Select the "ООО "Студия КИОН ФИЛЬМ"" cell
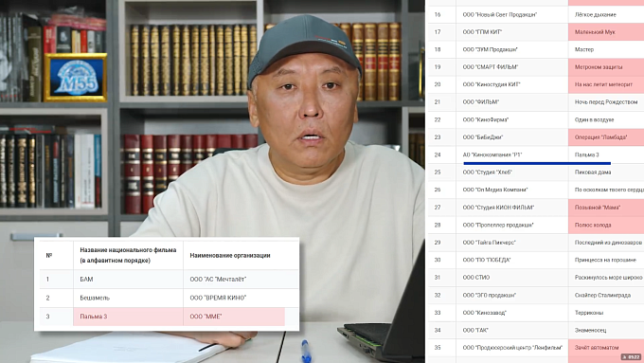 coord(511,208)
